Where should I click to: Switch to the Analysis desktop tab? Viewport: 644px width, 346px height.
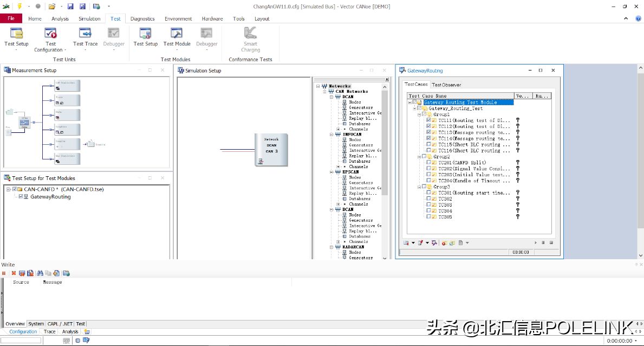[70, 331]
